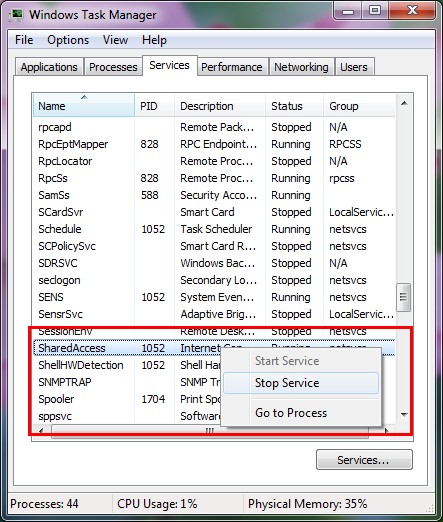The height and width of the screenshot is (522, 443).
Task: Select the SENS service row
Action: click(214, 297)
